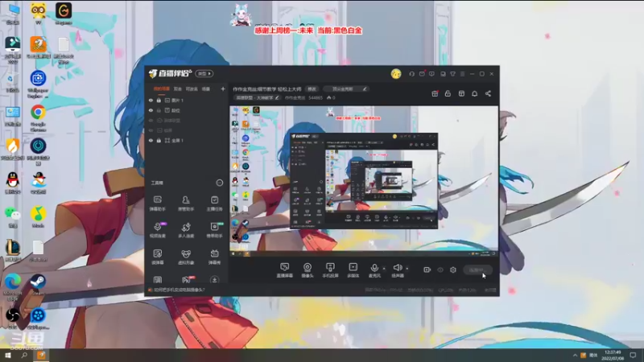Image resolution: width=644 pixels, height=362 pixels.
Task: Open the gift box icon in header
Action: 435,93
